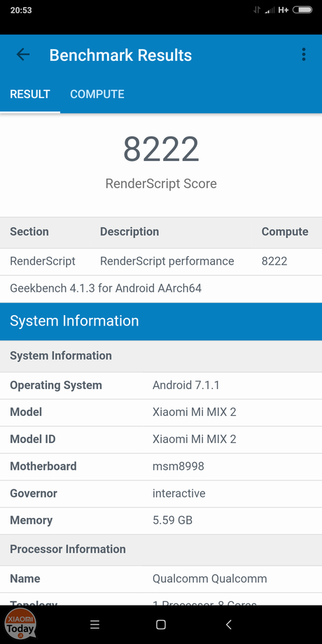Tap the blue System Information header
The height and width of the screenshot is (644, 322).
click(x=161, y=321)
